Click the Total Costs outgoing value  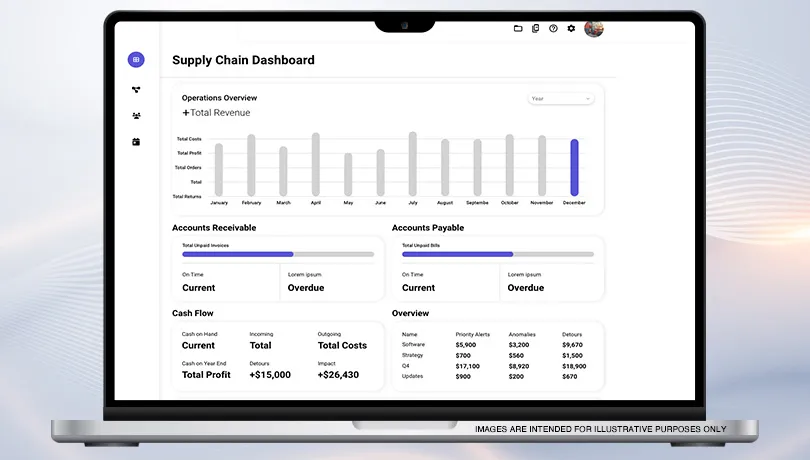342,346
